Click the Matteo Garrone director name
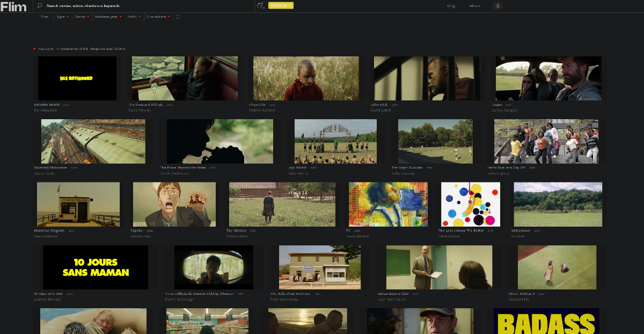The image size is (644, 334). click(262, 110)
